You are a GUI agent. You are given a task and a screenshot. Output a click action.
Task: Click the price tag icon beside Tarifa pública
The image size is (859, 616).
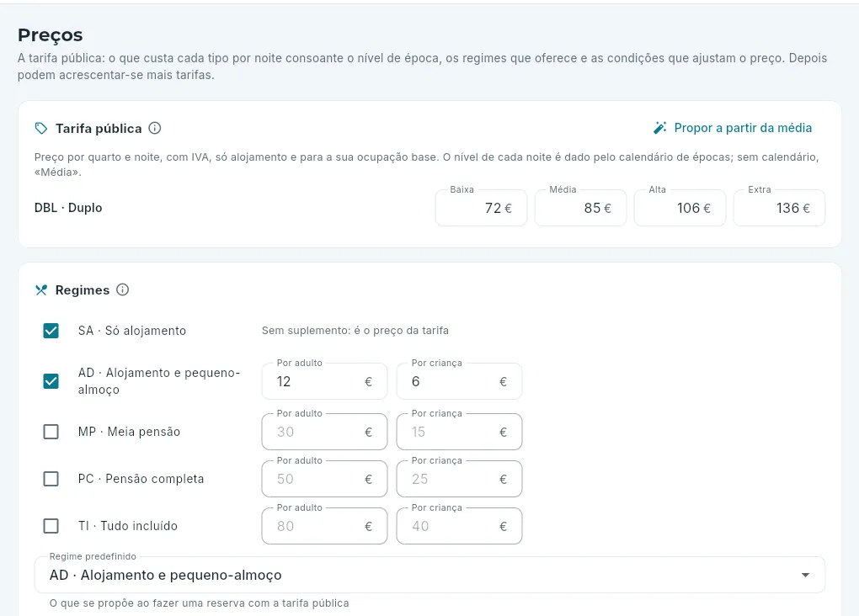41,128
